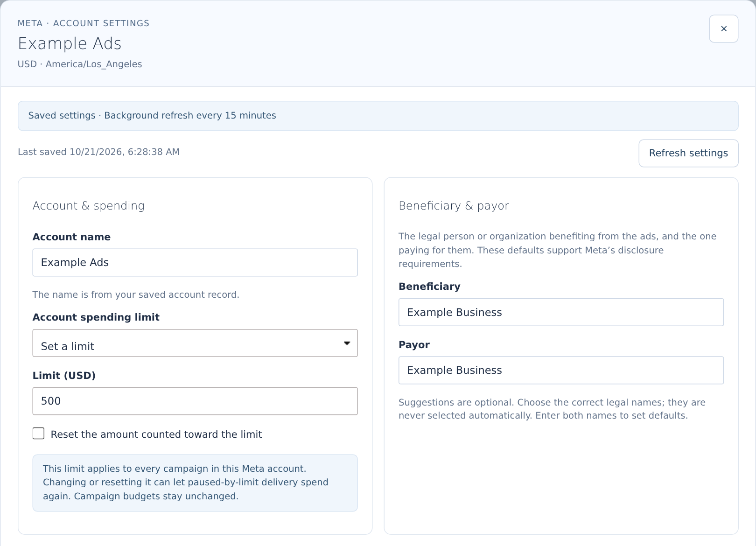Open the Account spending limit dropdown

pyautogui.click(x=195, y=343)
